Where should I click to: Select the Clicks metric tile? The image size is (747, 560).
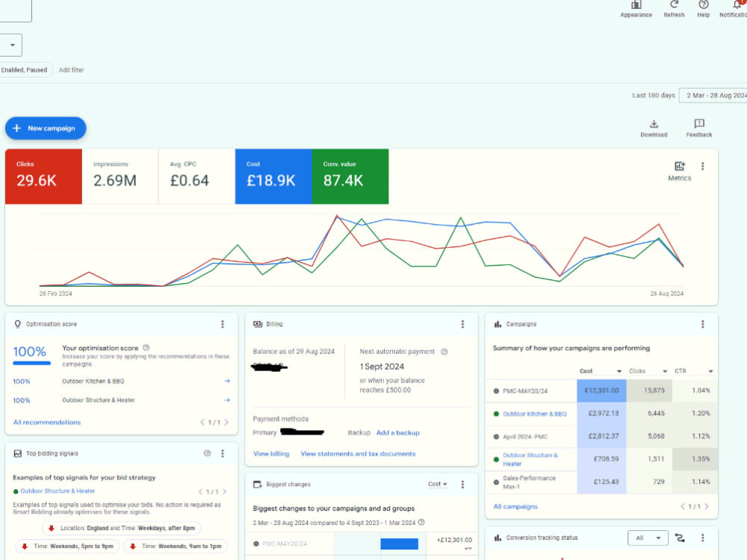click(43, 177)
